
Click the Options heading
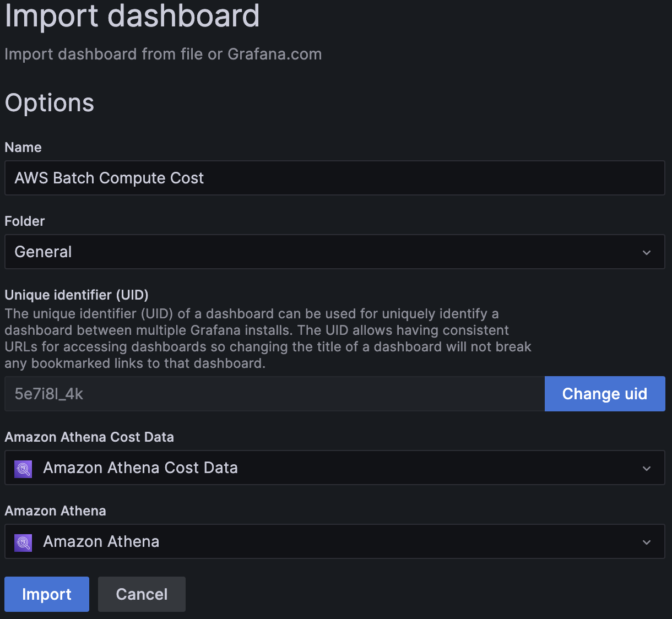click(x=50, y=103)
